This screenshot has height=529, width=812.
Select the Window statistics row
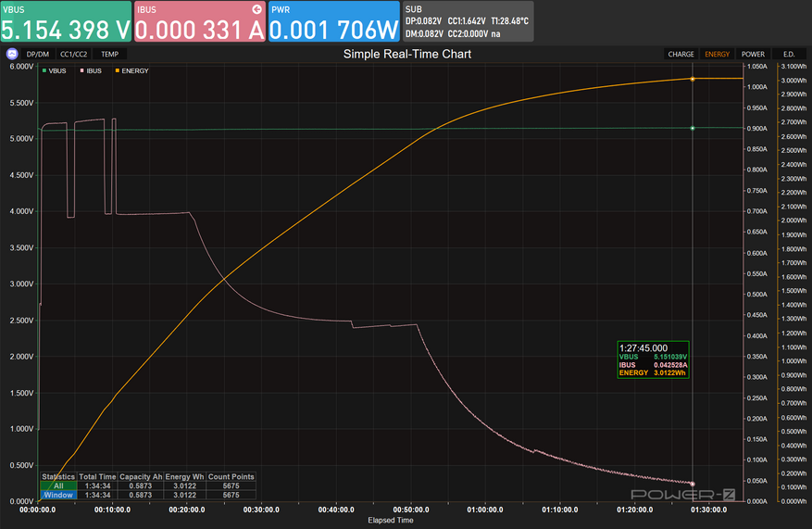[x=58, y=495]
